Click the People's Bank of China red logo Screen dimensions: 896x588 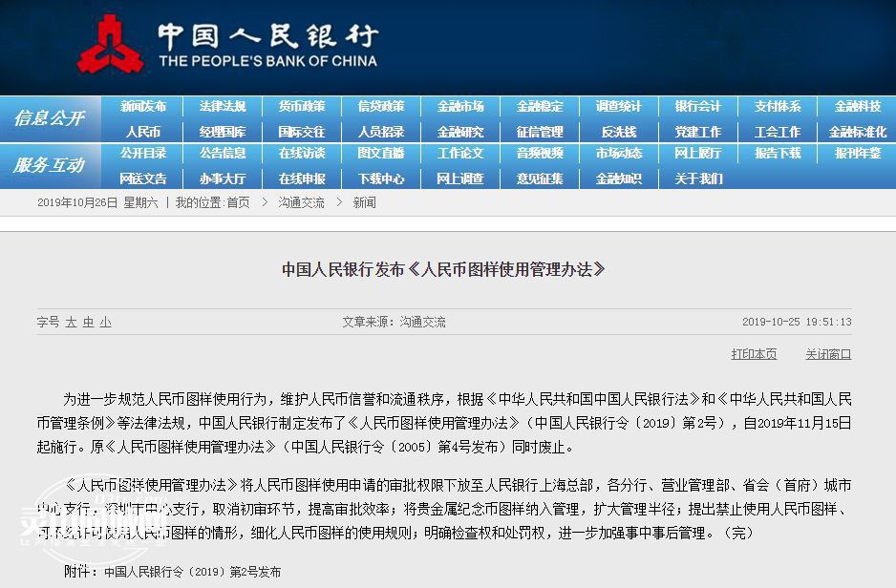tap(110, 44)
